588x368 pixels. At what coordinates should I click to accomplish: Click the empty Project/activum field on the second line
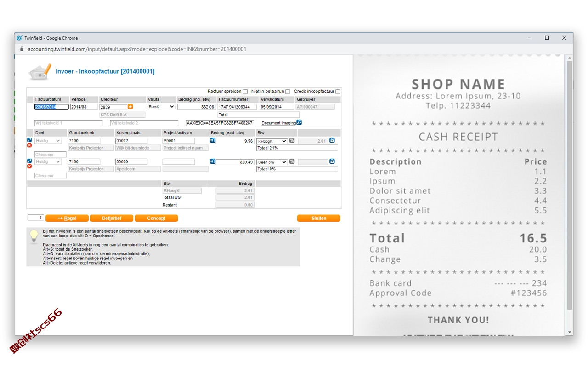(179, 162)
